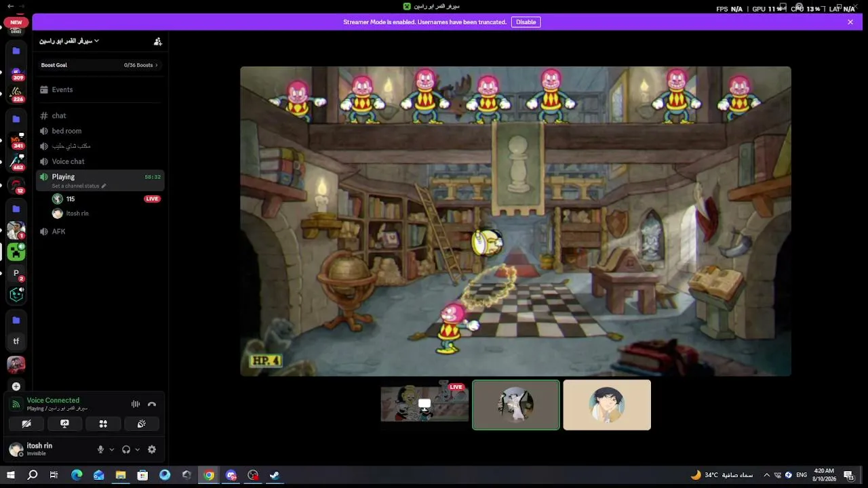Image resolution: width=868 pixels, height=488 pixels.
Task: Add a server with the plus button
Action: click(16, 386)
